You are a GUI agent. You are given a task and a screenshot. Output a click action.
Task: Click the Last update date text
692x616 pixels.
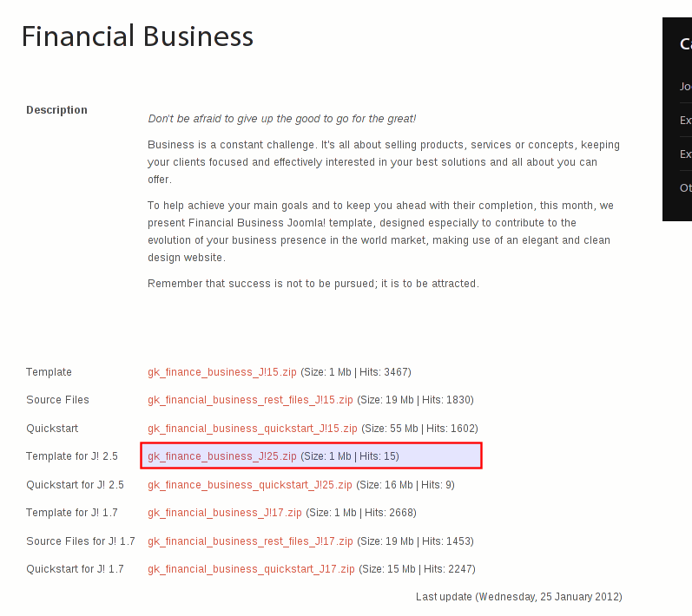coord(519,597)
